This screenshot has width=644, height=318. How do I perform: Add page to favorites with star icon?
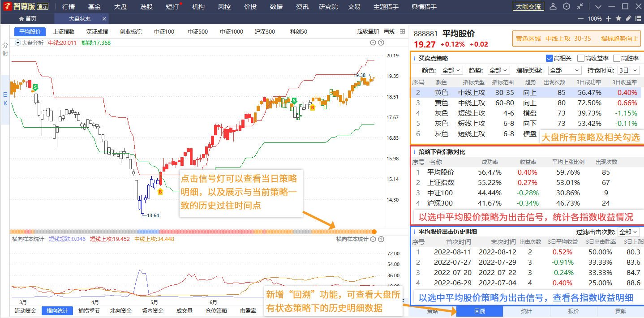pyautogui.click(x=618, y=18)
